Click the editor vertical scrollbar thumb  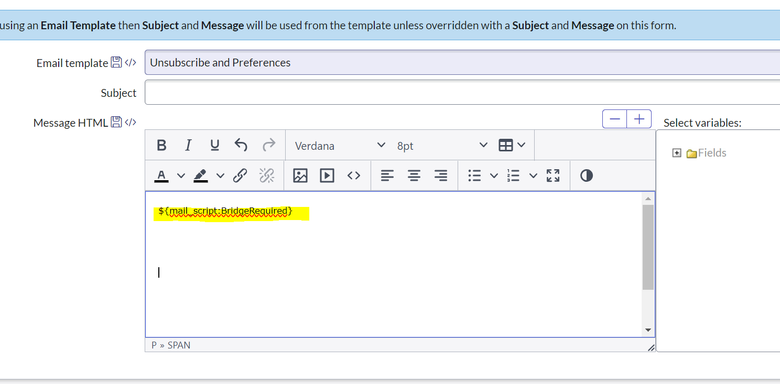click(x=648, y=247)
